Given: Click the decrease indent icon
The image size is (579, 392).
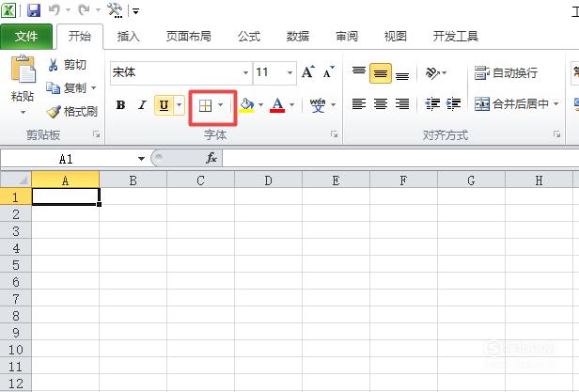Looking at the screenshot, I should (x=432, y=103).
